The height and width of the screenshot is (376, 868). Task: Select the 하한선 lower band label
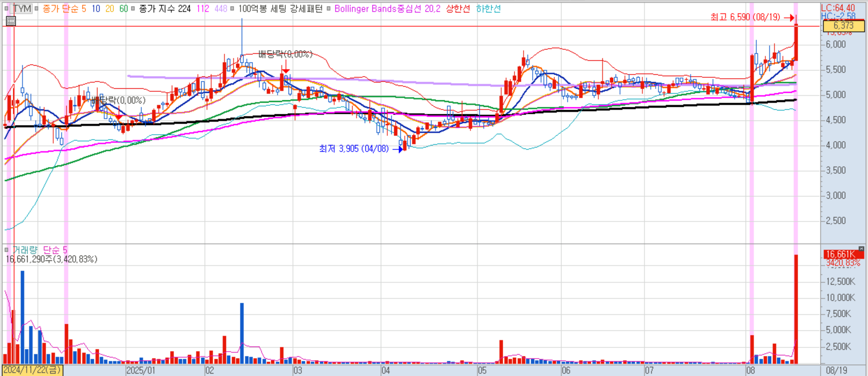pos(488,8)
